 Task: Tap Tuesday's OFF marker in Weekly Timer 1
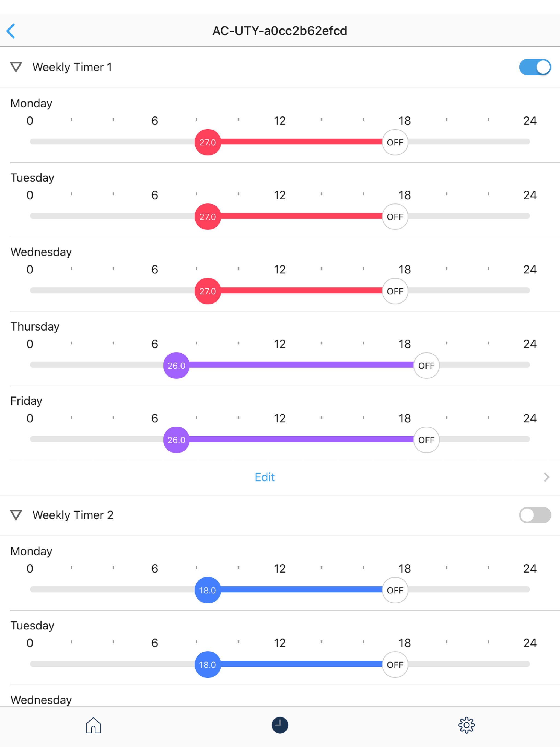(x=395, y=217)
